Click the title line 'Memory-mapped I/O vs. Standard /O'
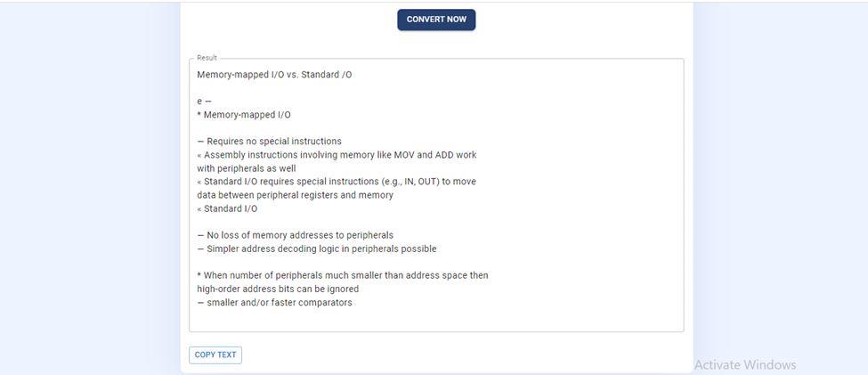868x375 pixels. [274, 75]
